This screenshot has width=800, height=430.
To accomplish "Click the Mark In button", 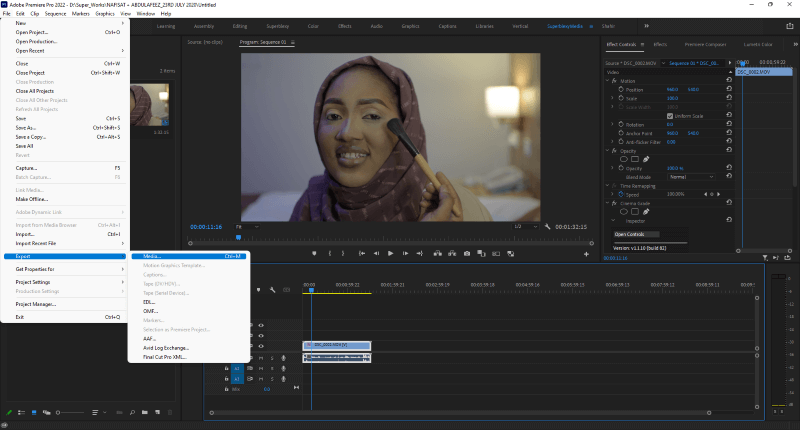I will click(x=330, y=254).
